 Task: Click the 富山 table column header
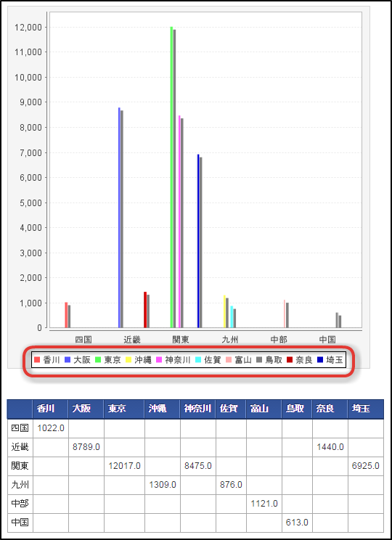click(x=264, y=409)
